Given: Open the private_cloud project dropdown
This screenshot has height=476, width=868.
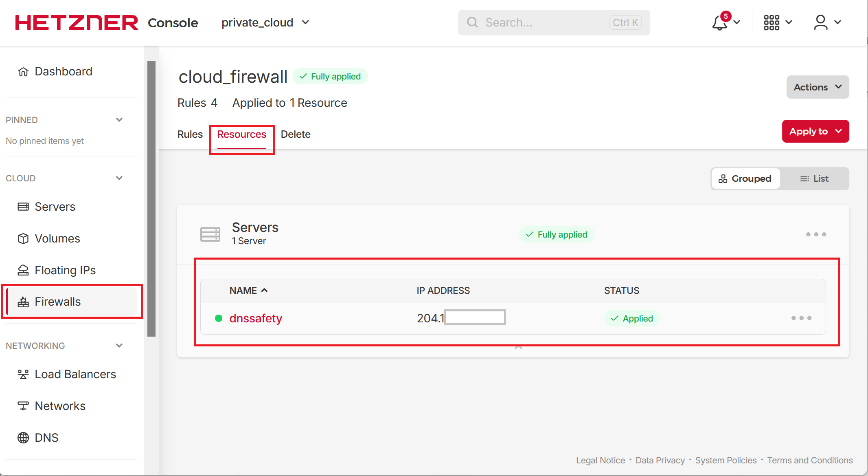Looking at the screenshot, I should [x=265, y=22].
